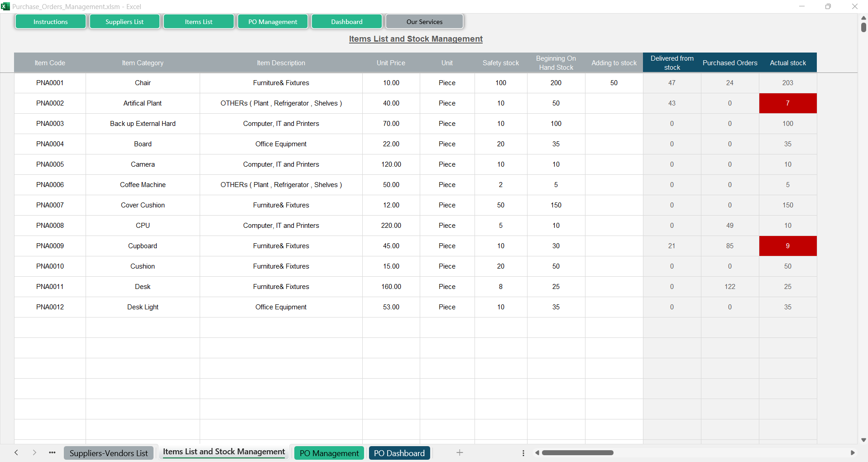Select the PO Management sheet tab
The height and width of the screenshot is (462, 868).
tap(329, 453)
